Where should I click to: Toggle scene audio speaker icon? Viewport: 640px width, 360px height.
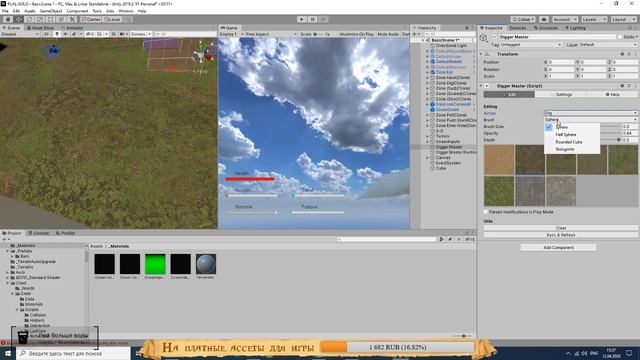click(x=65, y=34)
